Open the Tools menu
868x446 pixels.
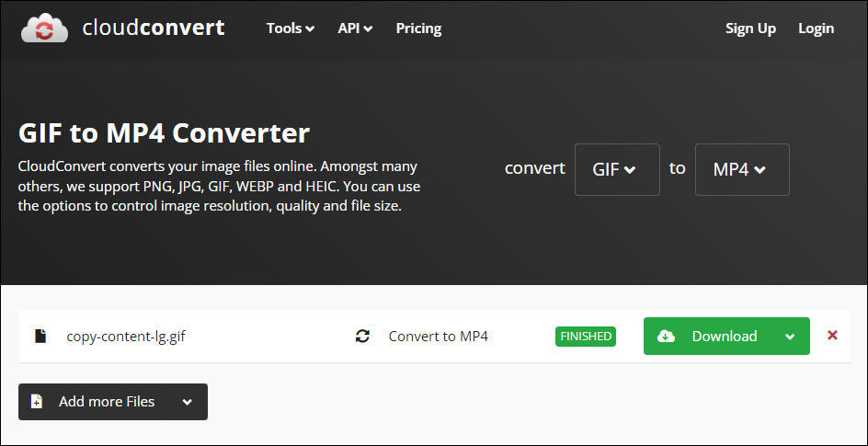coord(291,29)
